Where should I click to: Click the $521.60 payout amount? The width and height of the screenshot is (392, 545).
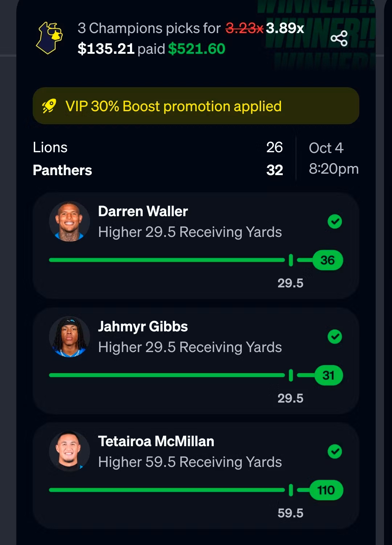click(197, 49)
